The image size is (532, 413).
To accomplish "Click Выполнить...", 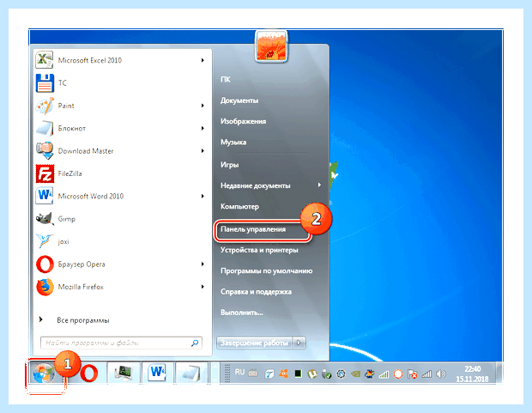I will [242, 313].
